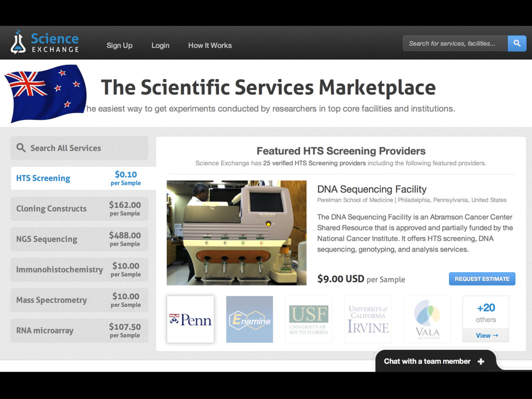Click the Science Exchange flask logo
The height and width of the screenshot is (399, 532).
point(18,42)
